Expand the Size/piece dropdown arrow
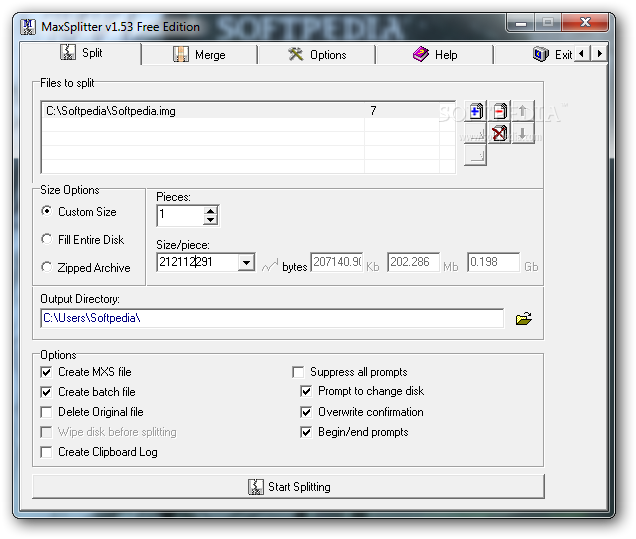Screen dimensions: 636x539 click(246, 262)
